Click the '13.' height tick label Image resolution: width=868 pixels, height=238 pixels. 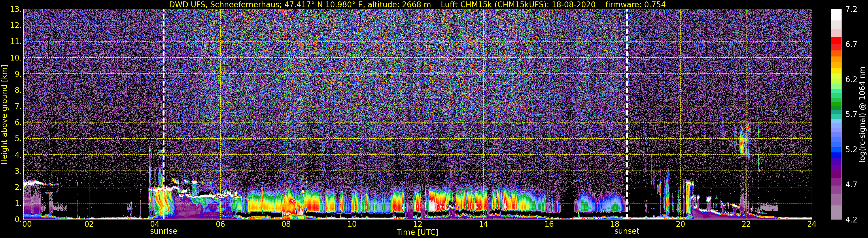pyautogui.click(x=16, y=10)
